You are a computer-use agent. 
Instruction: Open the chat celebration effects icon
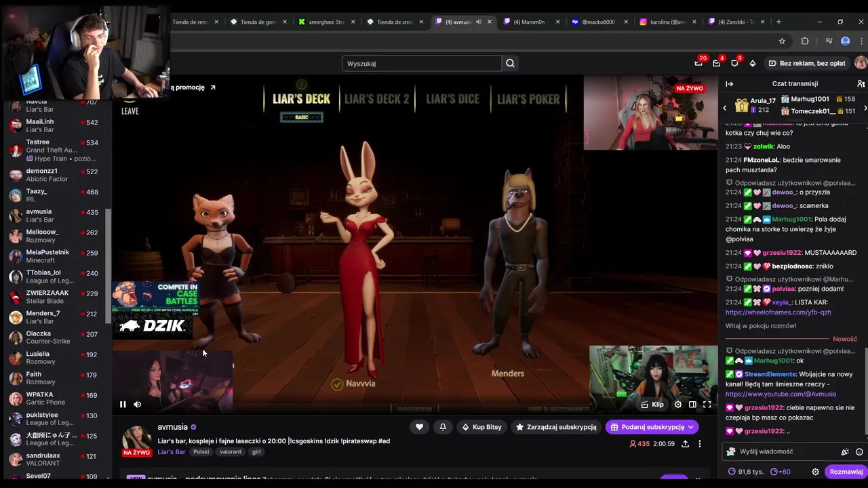[845, 451]
